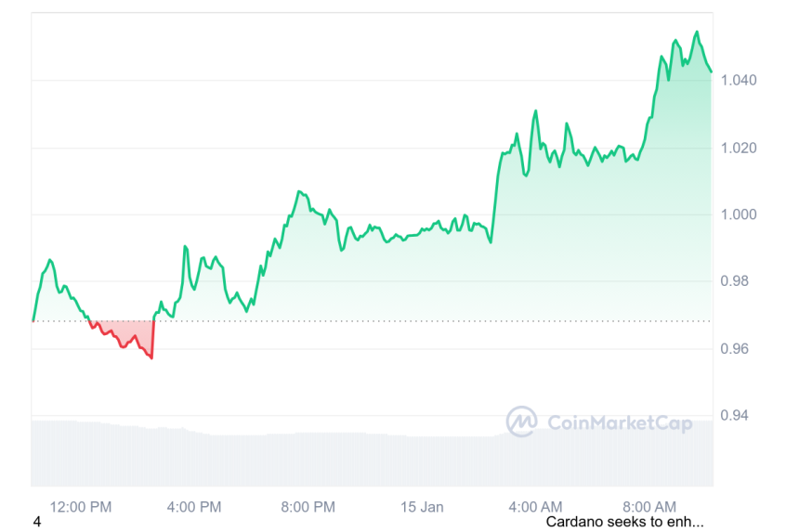The height and width of the screenshot is (532, 799).
Task: Click the gray volume area below the chart
Action: click(279, 460)
